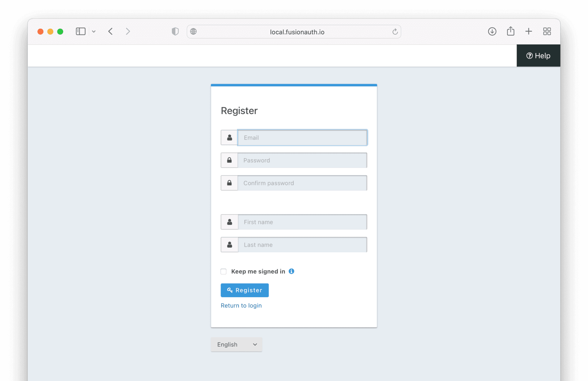
Task: Open the Safari downloads icon
Action: (x=492, y=32)
